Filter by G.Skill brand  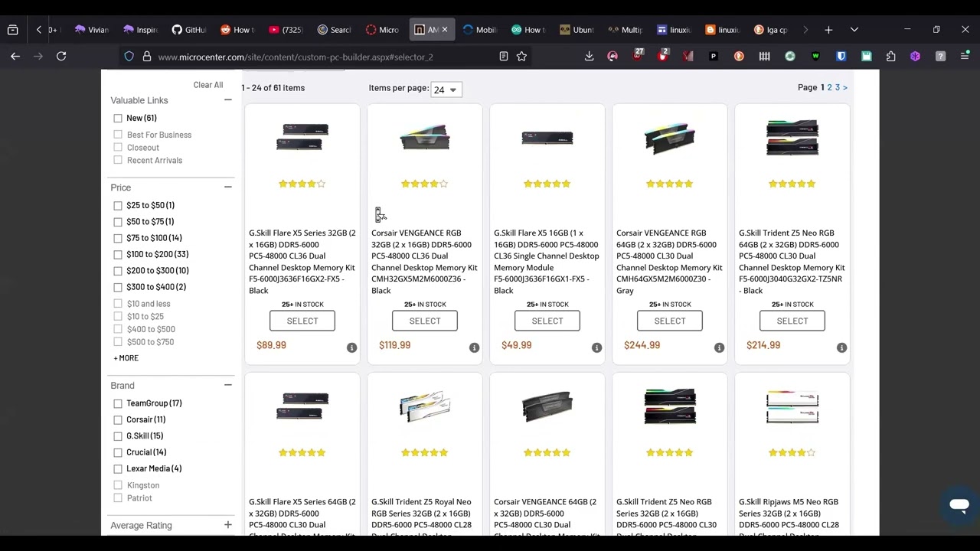[x=118, y=436]
